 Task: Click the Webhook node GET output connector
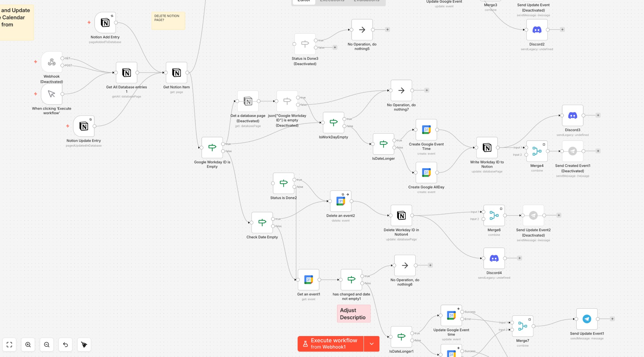pos(62,58)
